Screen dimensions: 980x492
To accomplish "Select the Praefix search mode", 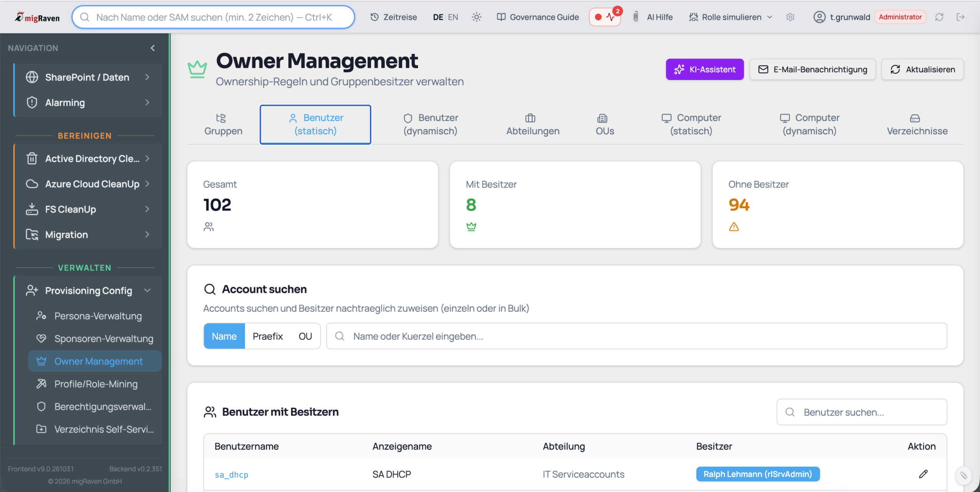I will click(268, 336).
